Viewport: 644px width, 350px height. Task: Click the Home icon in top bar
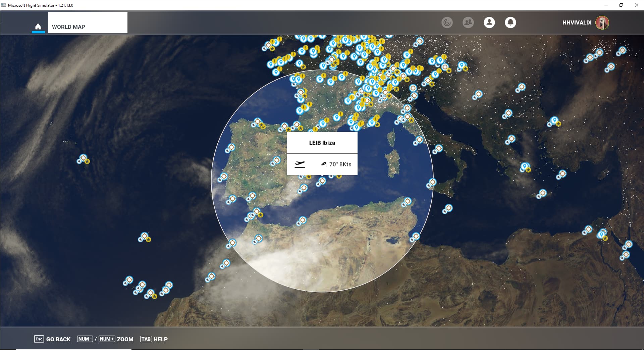[x=38, y=27]
